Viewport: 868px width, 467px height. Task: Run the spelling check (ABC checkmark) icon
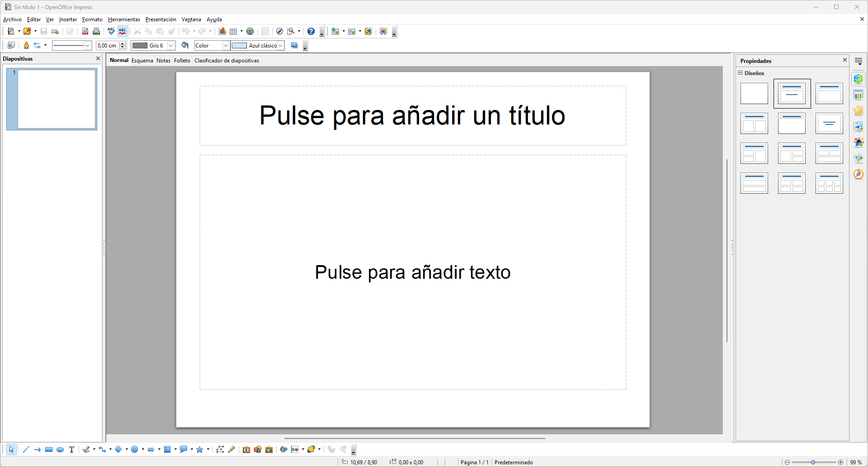(x=111, y=31)
